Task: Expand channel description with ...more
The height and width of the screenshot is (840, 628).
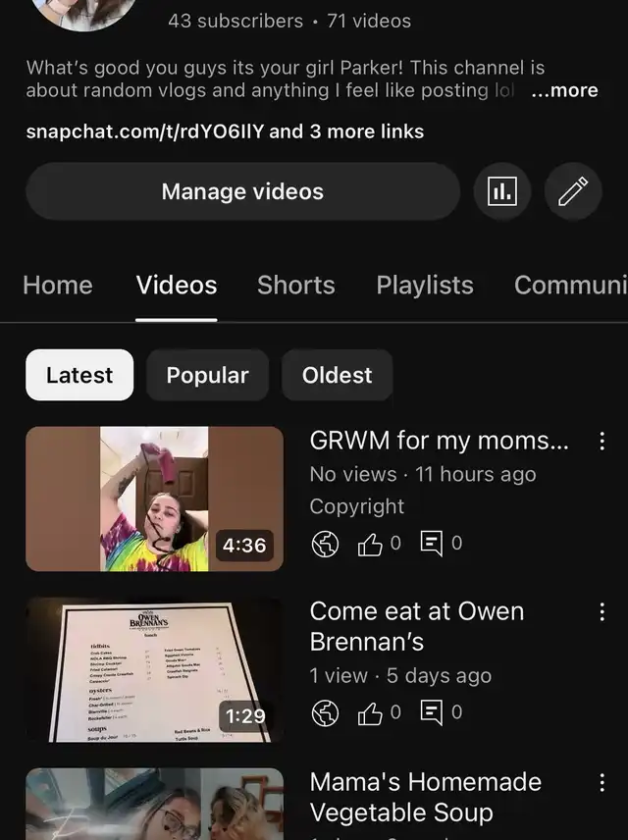Action: [x=564, y=90]
